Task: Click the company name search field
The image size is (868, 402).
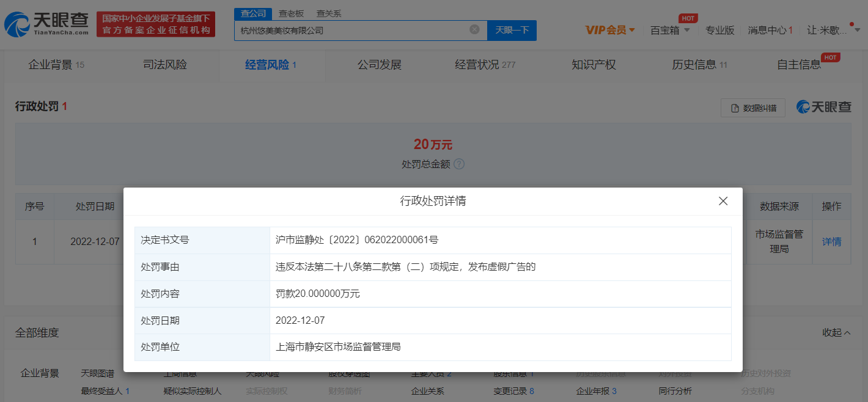Action: [x=351, y=30]
